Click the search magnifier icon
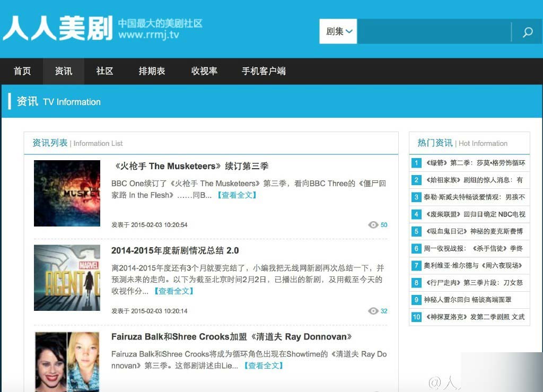543x392 pixels. point(528,32)
